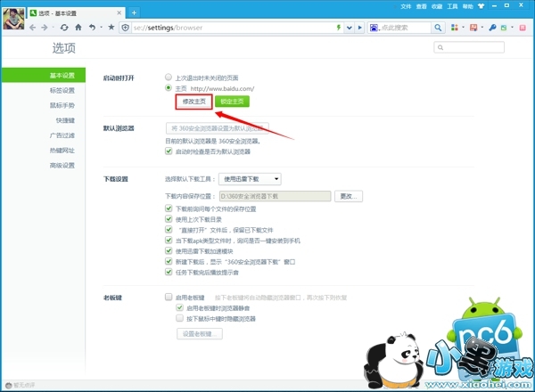Open the 使用迅雷下载 dropdown

pyautogui.click(x=250, y=179)
